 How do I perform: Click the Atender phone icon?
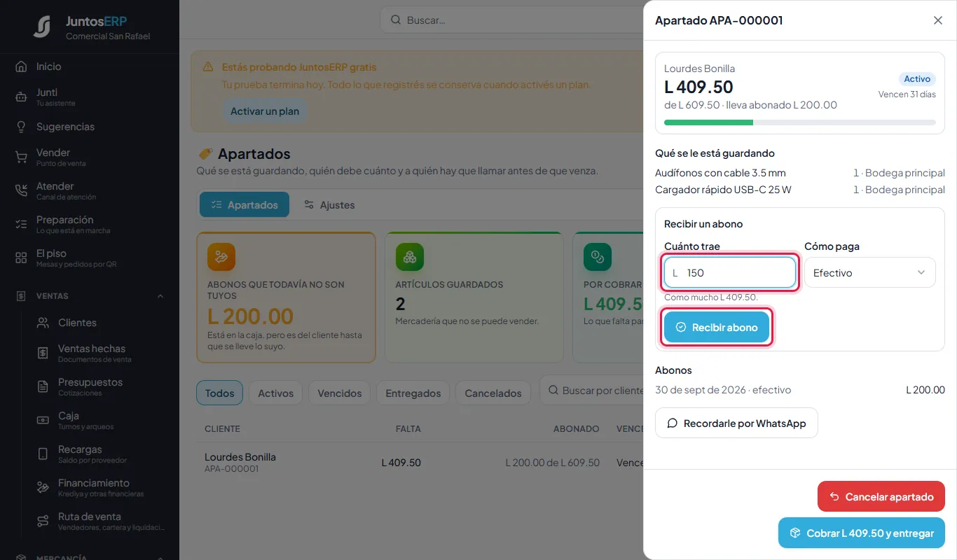tap(21, 191)
